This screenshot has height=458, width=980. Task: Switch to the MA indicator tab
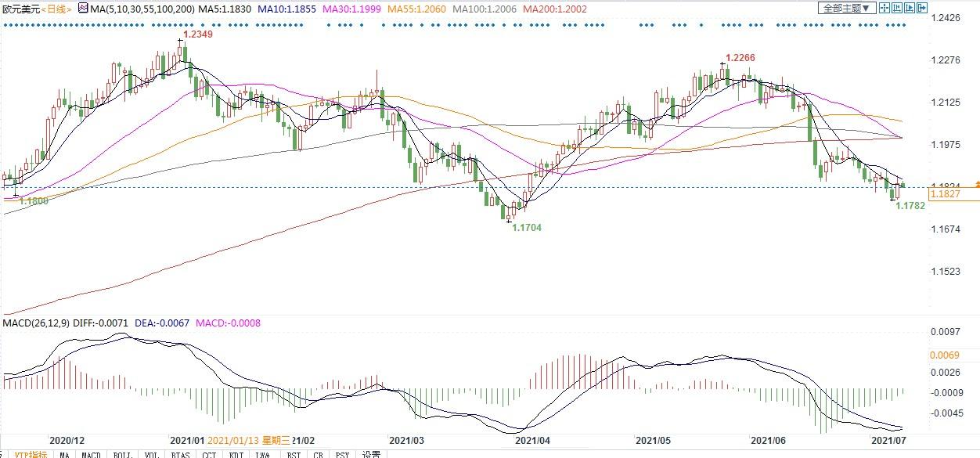pyautogui.click(x=64, y=454)
